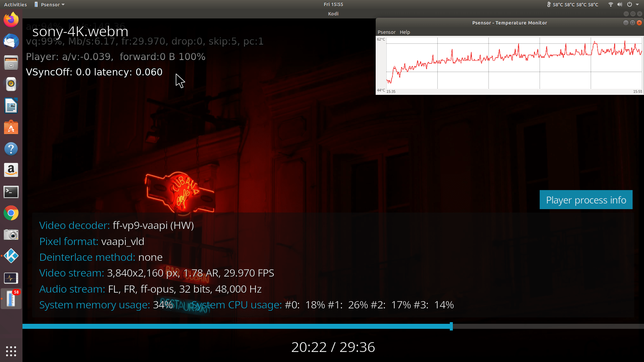The image size is (644, 362).
Task: Click System memory usage 34% text
Action: click(106, 305)
